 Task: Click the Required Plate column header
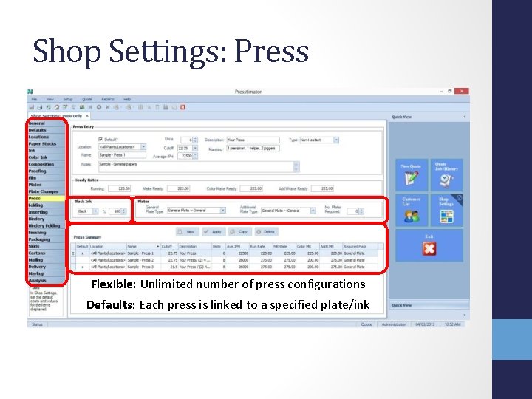click(361, 246)
